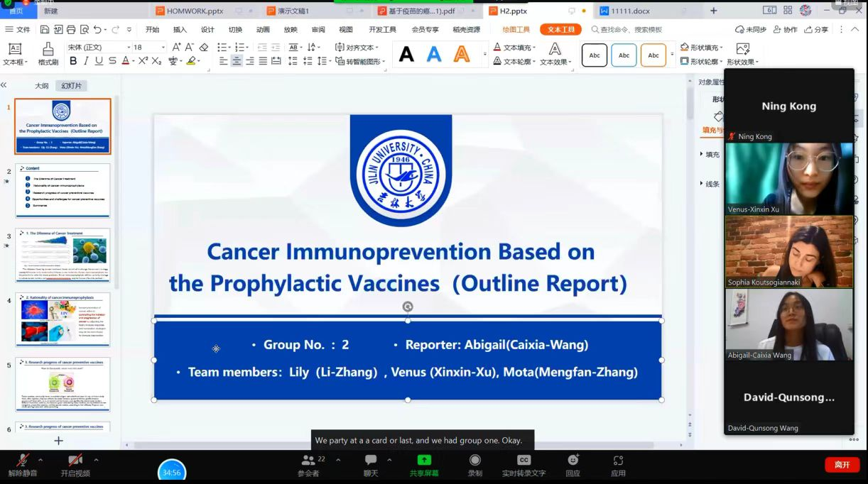Select slide 2 Content thumbnail

(x=63, y=190)
